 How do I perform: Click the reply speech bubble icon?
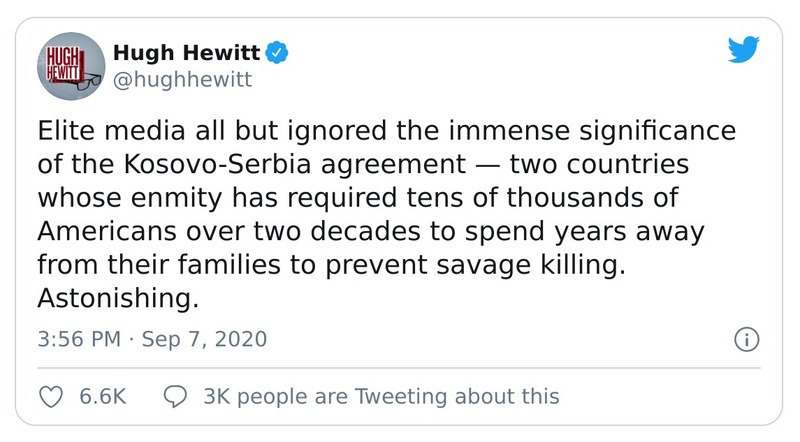[176, 395]
